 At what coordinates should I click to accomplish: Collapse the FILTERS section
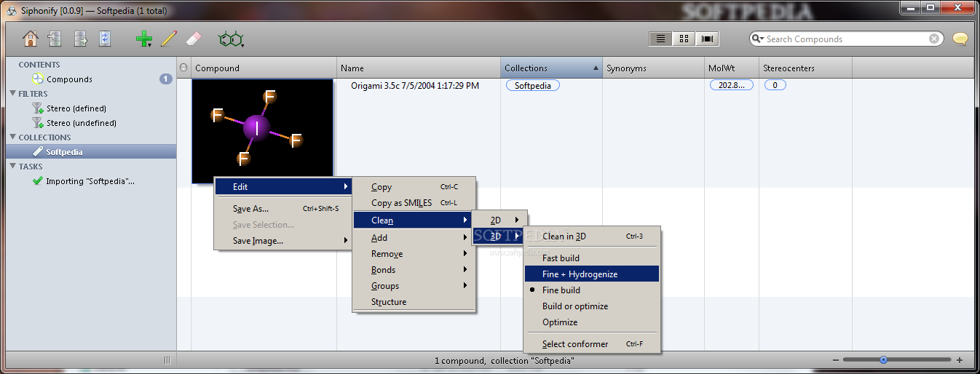pos(12,94)
